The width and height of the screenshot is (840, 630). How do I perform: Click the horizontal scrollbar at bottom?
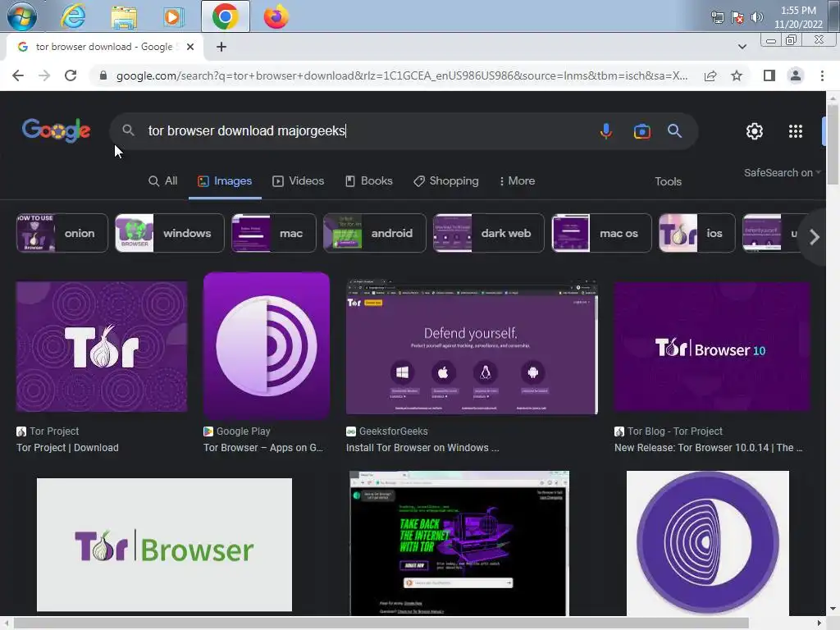[x=381, y=623]
